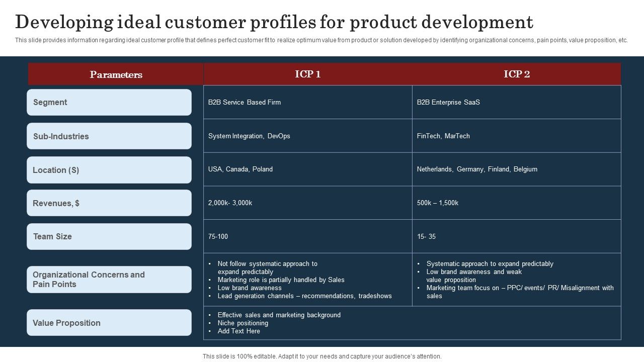Click the '100% editable' footer note
This screenshot has height=362, width=644.
pos(322,356)
